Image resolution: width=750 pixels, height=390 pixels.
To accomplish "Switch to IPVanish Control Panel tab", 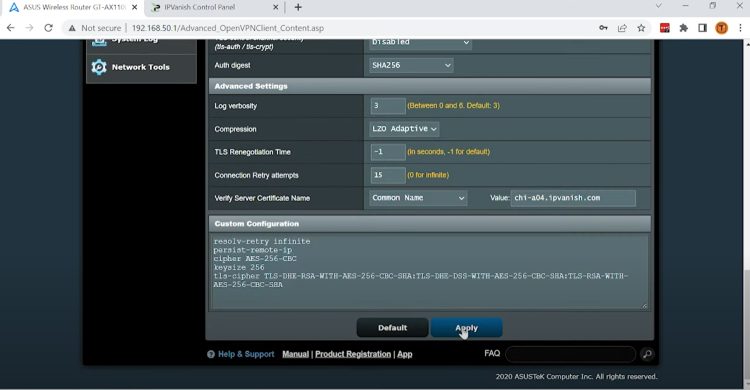I will tap(199, 7).
